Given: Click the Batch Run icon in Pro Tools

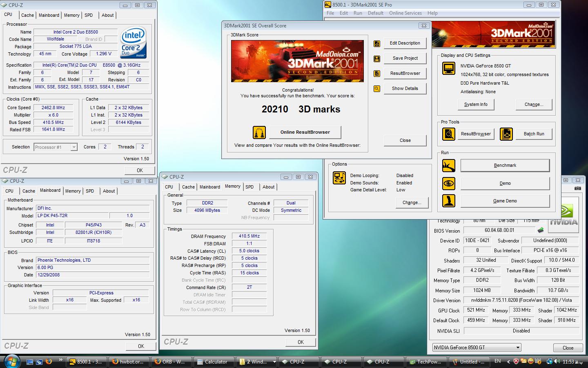Looking at the screenshot, I should 506,134.
